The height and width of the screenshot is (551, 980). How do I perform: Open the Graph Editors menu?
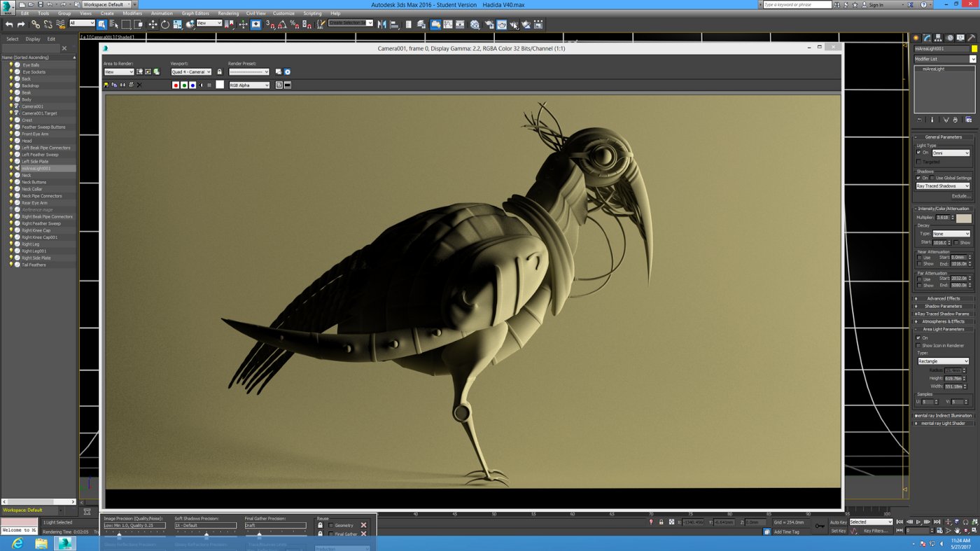click(x=195, y=13)
